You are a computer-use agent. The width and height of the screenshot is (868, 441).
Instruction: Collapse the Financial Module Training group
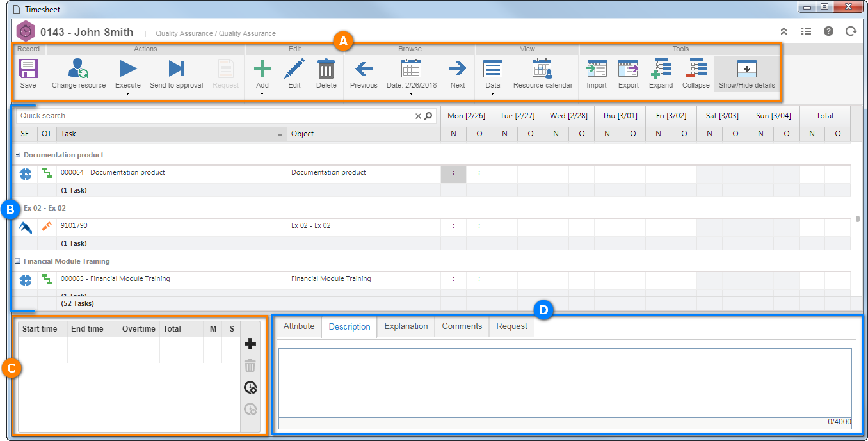(x=18, y=261)
